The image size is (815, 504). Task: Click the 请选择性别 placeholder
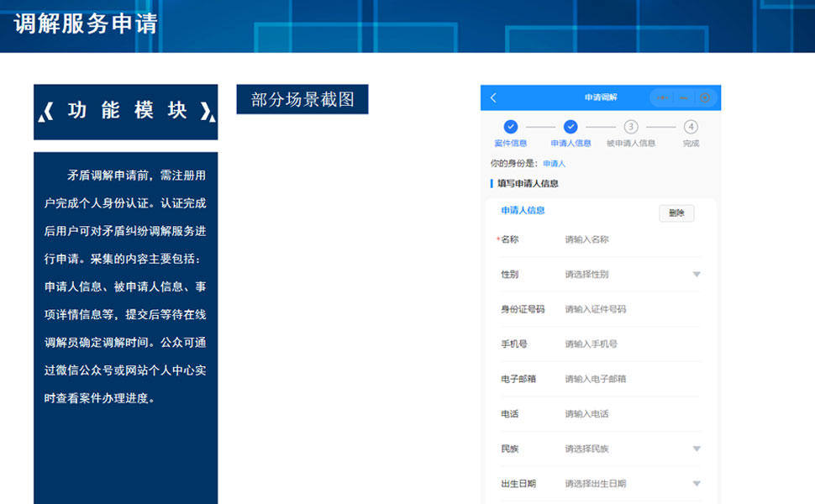586,275
